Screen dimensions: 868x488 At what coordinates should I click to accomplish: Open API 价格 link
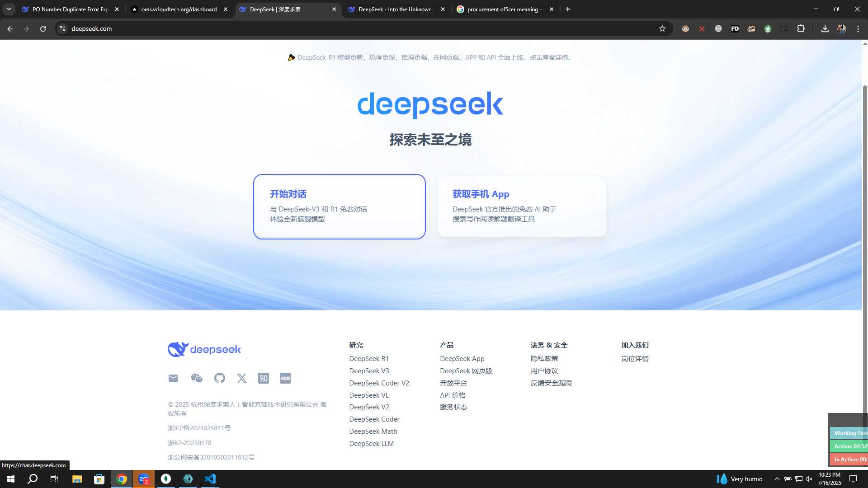point(453,395)
